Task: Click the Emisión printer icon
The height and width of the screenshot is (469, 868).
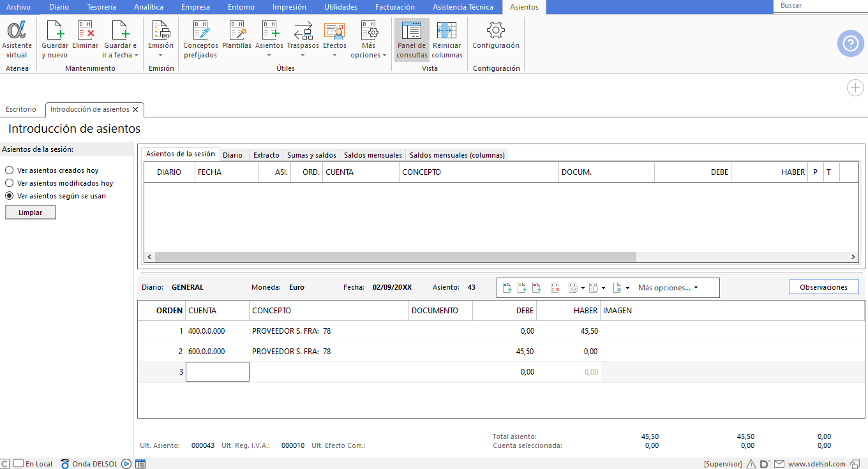Action: coord(161,30)
